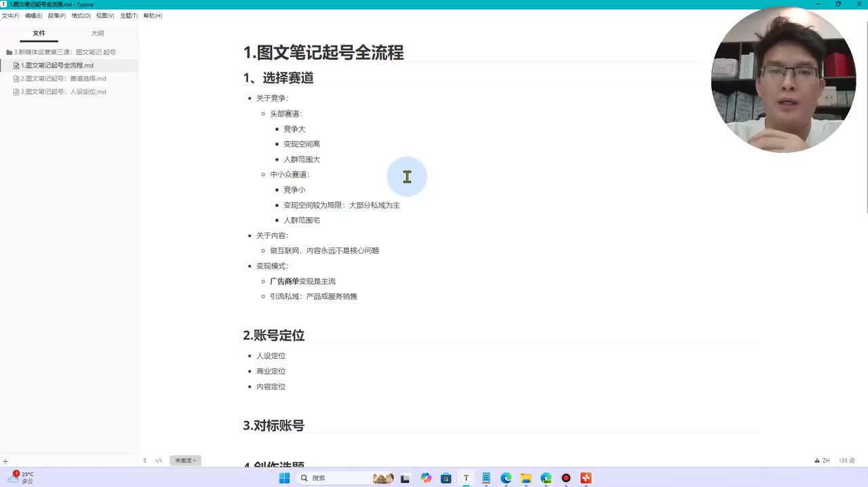Open the weather widget showing 25°C
The height and width of the screenshot is (487, 868).
tap(20, 478)
